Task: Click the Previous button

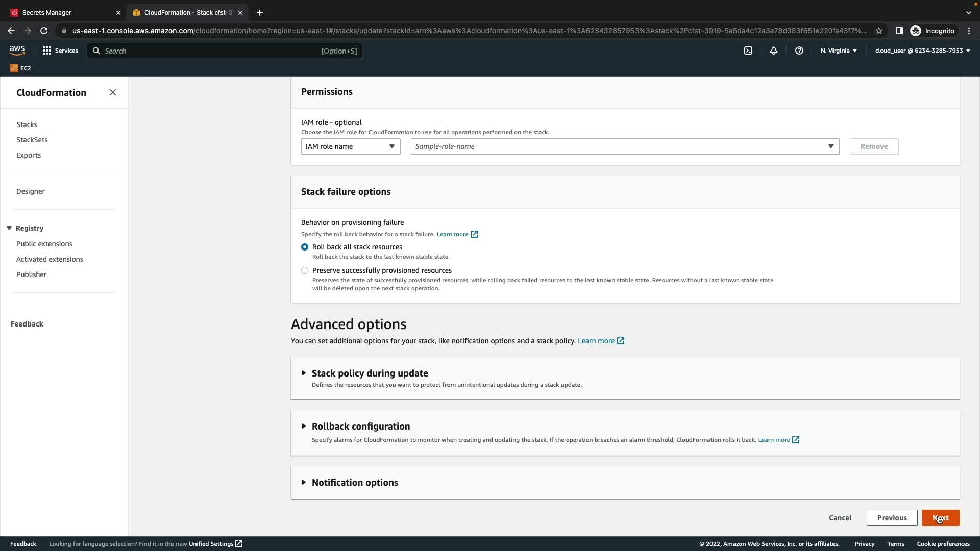Action: [892, 518]
